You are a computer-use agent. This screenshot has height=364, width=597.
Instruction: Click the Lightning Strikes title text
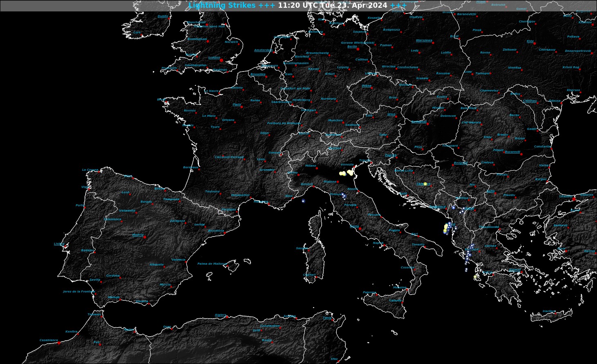tap(222, 5)
